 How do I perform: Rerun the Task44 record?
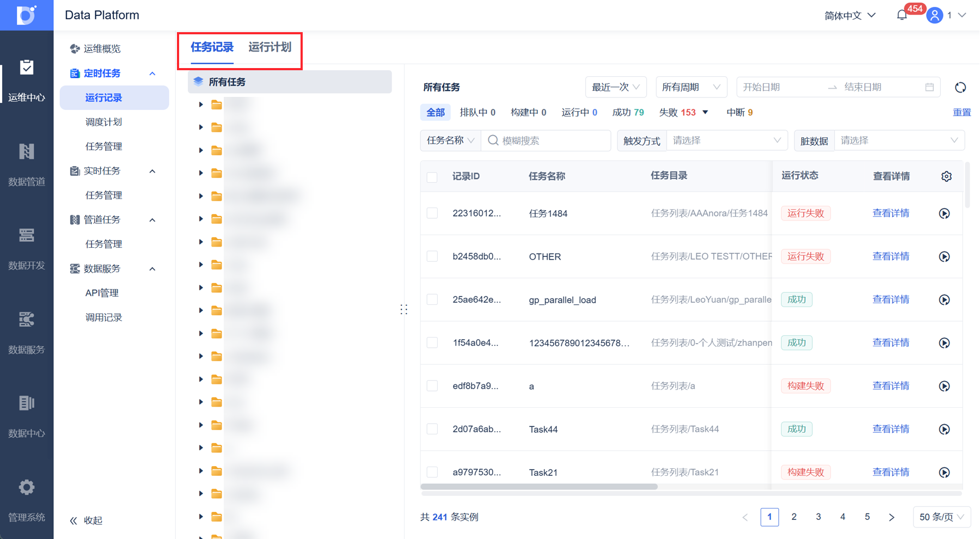click(x=945, y=429)
